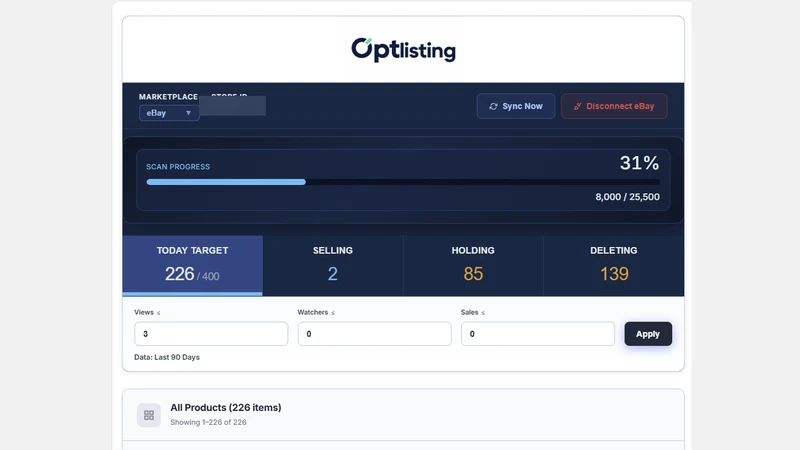Viewport: 800px width, 450px height.
Task: Click the Data: Last 90 Days note
Action: tap(167, 357)
